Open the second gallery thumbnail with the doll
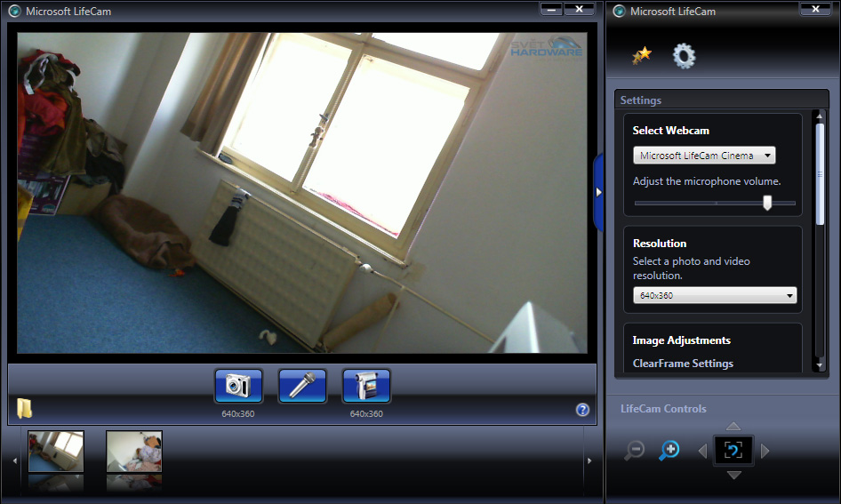Screen dimensions: 841x504 pos(134,452)
